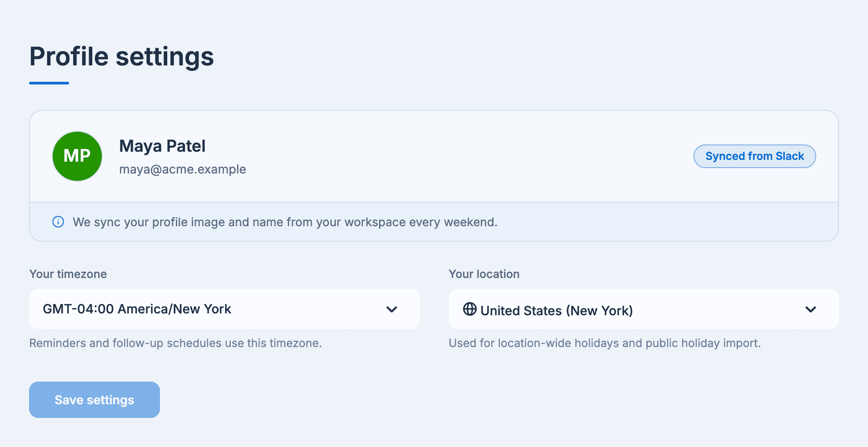Click the maya@acme.example email text
868x447 pixels.
[183, 169]
